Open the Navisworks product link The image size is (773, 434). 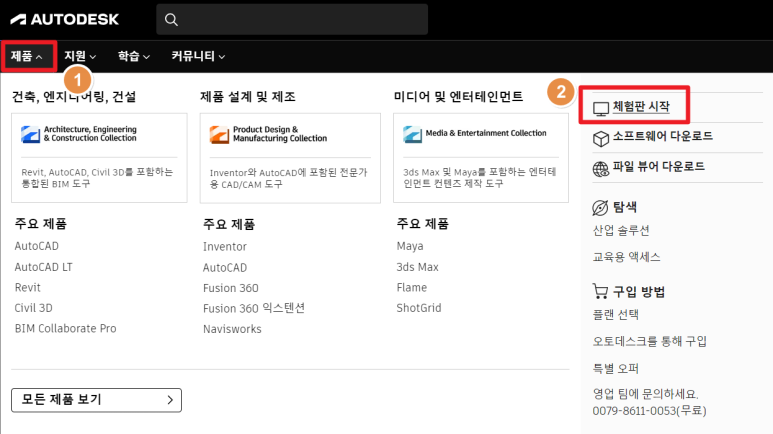coord(232,329)
